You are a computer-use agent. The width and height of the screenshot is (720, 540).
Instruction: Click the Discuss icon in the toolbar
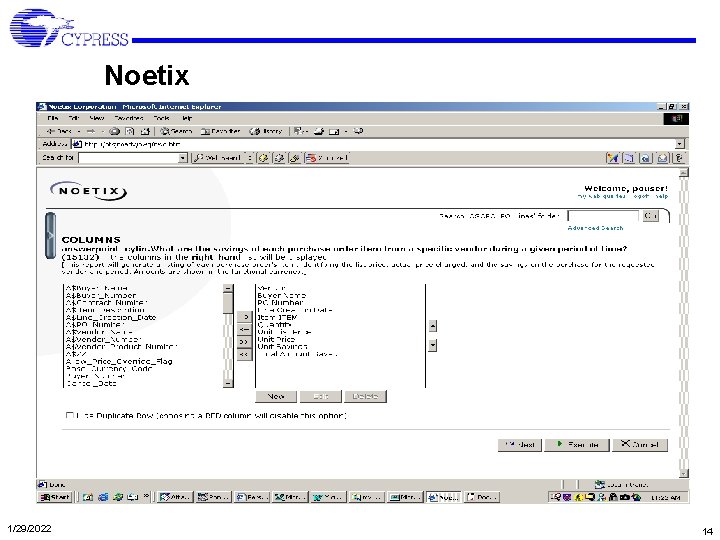359,131
